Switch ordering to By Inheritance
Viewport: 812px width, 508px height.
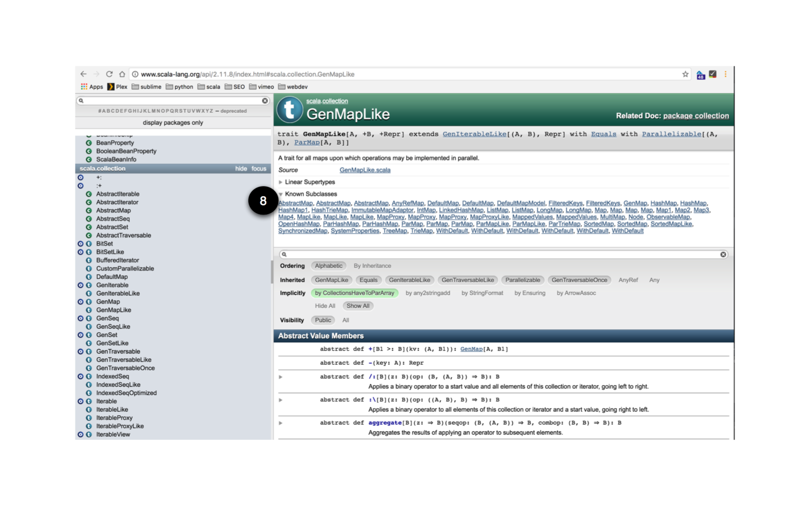(x=372, y=266)
